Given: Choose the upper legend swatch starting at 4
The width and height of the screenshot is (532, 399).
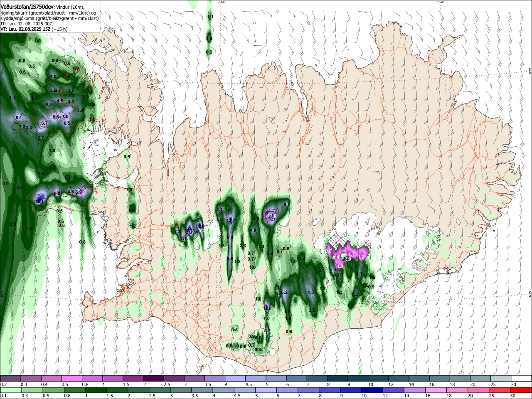Looking at the screenshot, I should point(234,378).
